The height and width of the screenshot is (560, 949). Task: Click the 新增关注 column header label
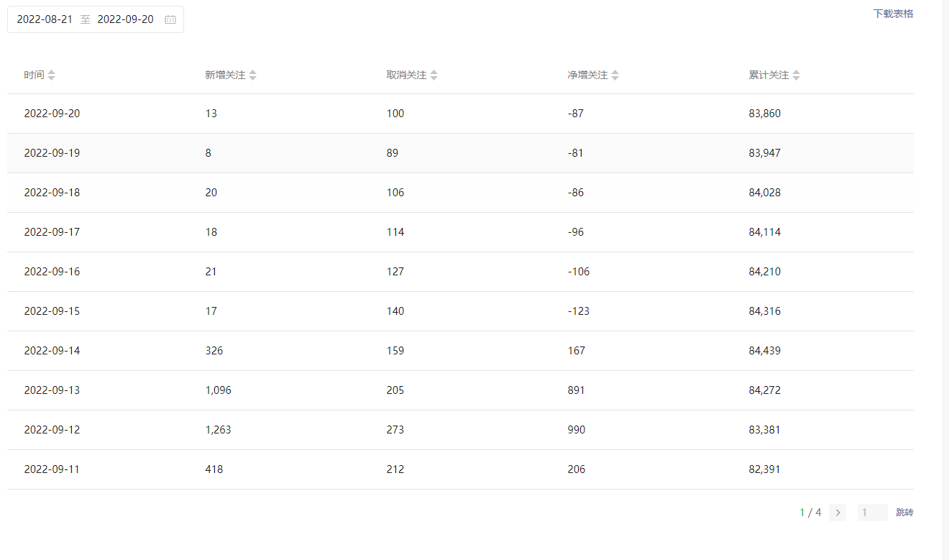[225, 75]
